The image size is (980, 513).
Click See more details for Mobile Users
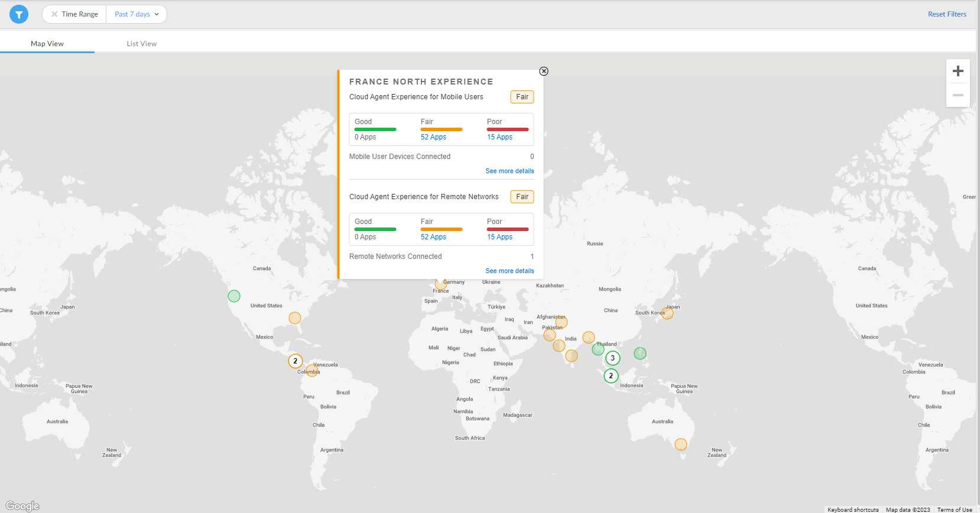510,171
